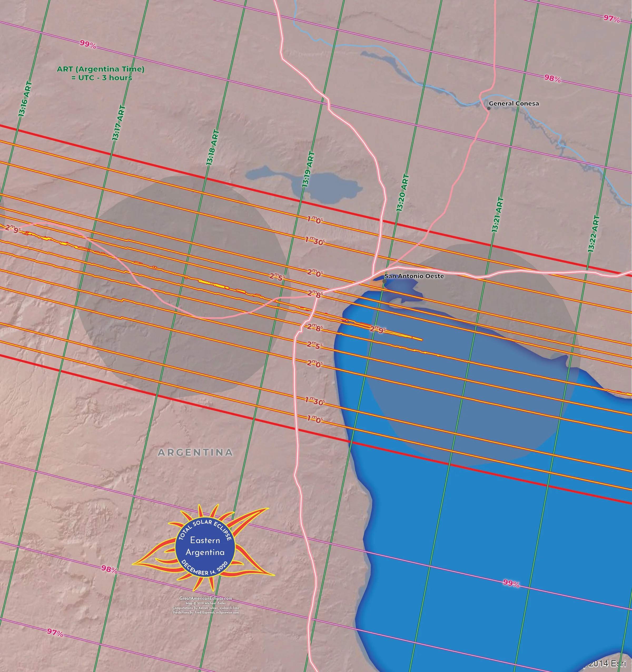The height and width of the screenshot is (672, 632).
Task: Click the 98% label near General Conesa
Action: tap(552, 79)
